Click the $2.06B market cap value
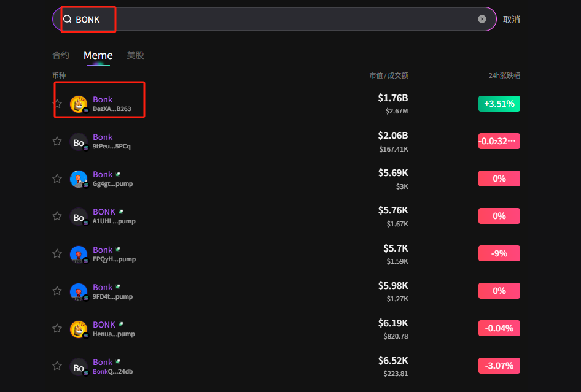581x392 pixels. coord(393,136)
